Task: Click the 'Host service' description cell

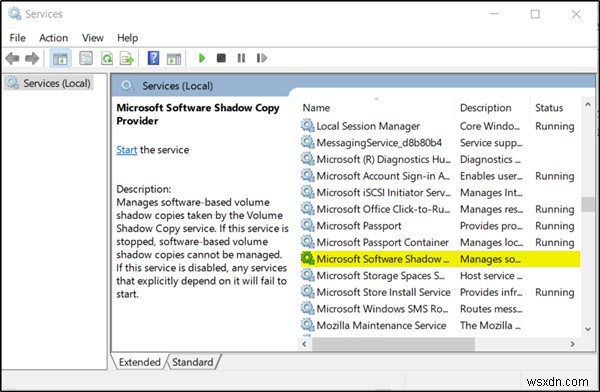Action: pyautogui.click(x=491, y=276)
